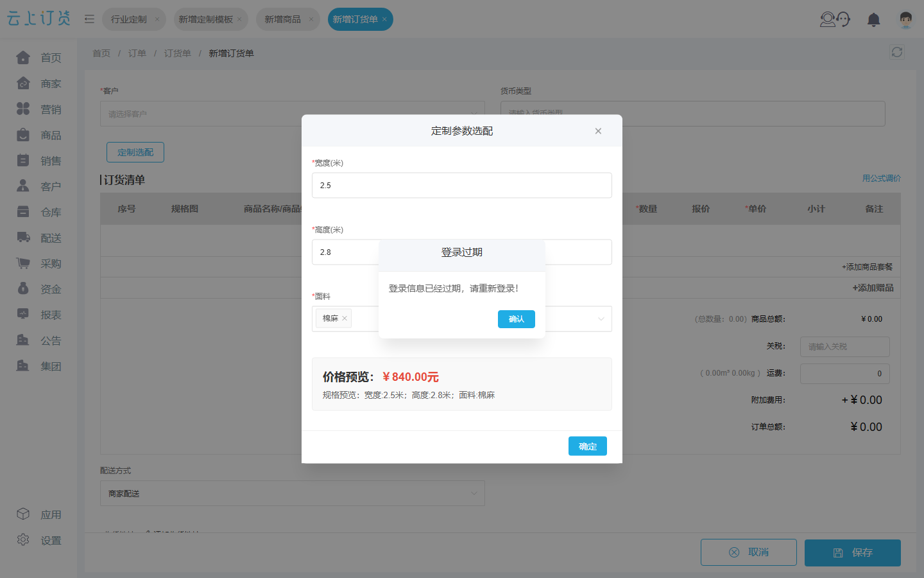The image size is (924, 578).
Task: Open the 营销 marketing sidebar icon
Action: (x=23, y=109)
